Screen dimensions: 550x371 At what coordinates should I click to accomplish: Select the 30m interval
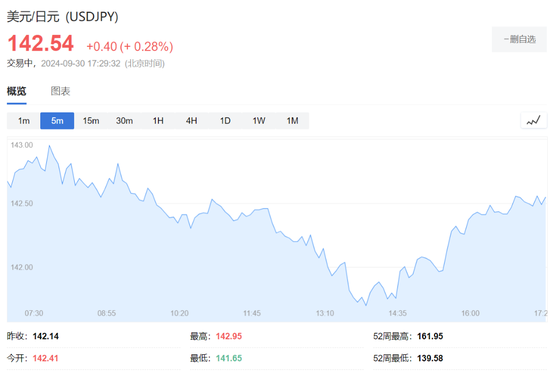tap(124, 121)
